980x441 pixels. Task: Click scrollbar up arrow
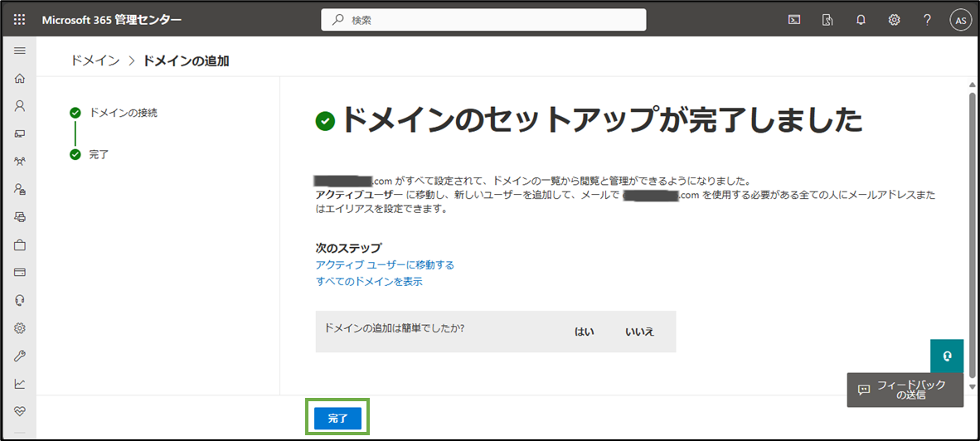pyautogui.click(x=972, y=85)
